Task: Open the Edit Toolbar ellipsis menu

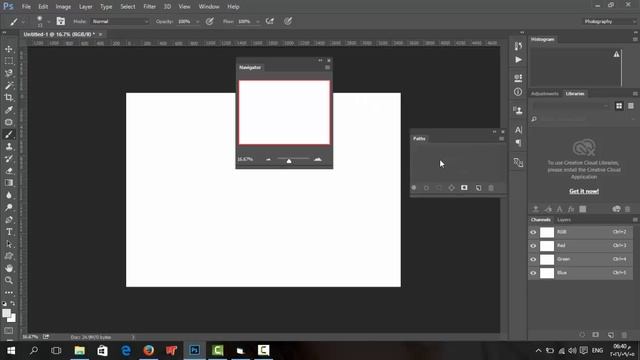Action: [x=9, y=292]
